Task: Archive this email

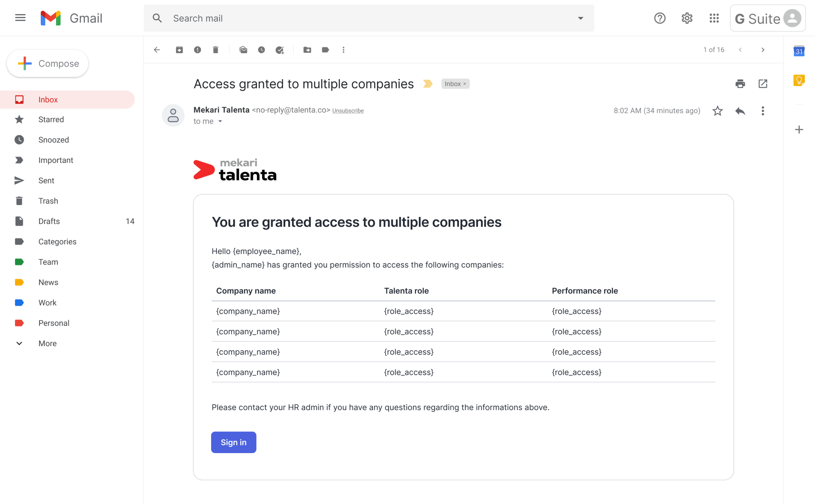Action: point(180,50)
